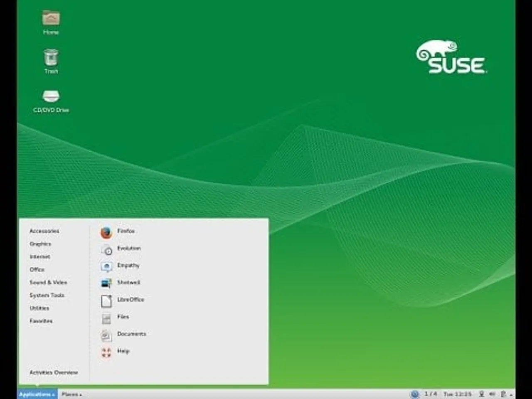The image size is (532, 399).
Task: Open Activities Overview from the menu
Action: coord(54,373)
